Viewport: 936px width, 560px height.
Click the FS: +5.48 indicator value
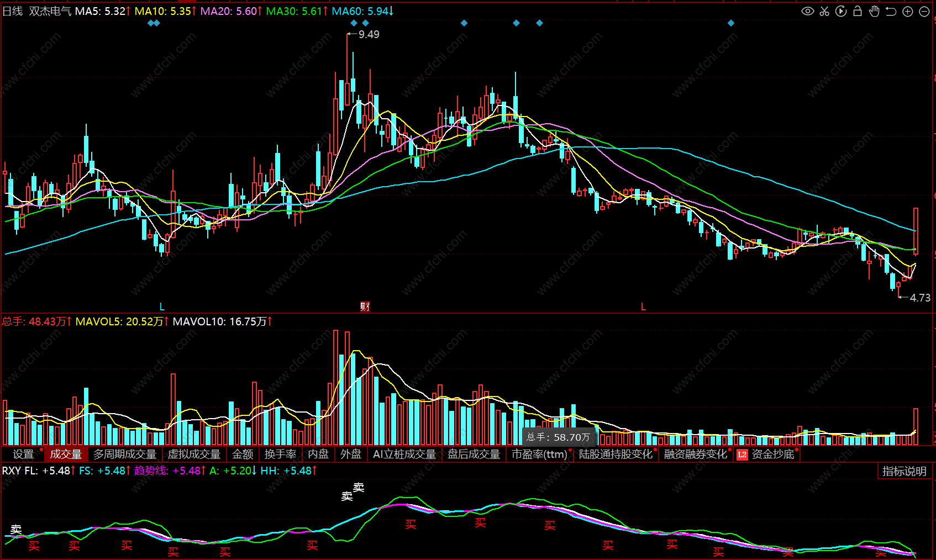click(x=105, y=471)
